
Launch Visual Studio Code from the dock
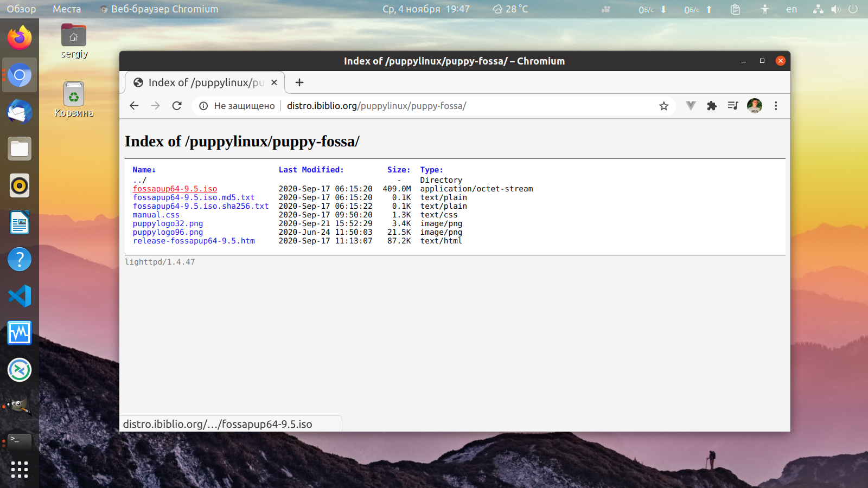point(20,296)
